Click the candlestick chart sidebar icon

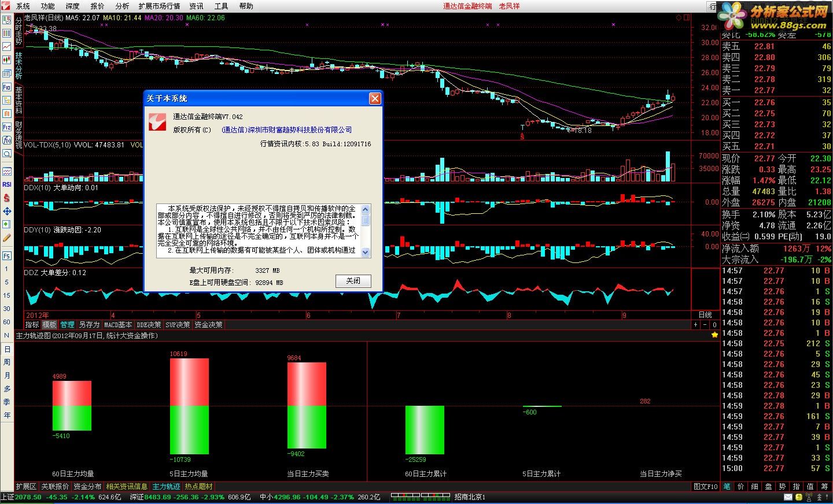(x=7, y=60)
